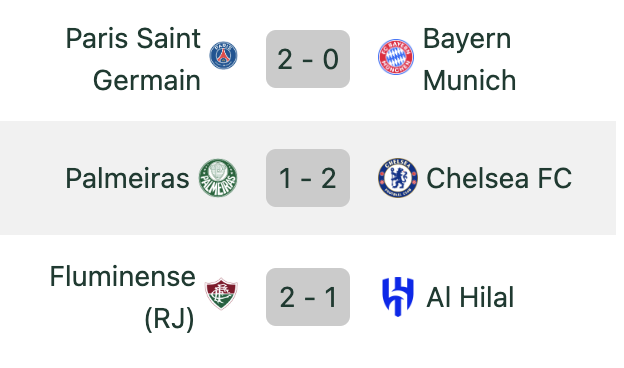Click the word Germain under Paris Saint

[x=147, y=80]
